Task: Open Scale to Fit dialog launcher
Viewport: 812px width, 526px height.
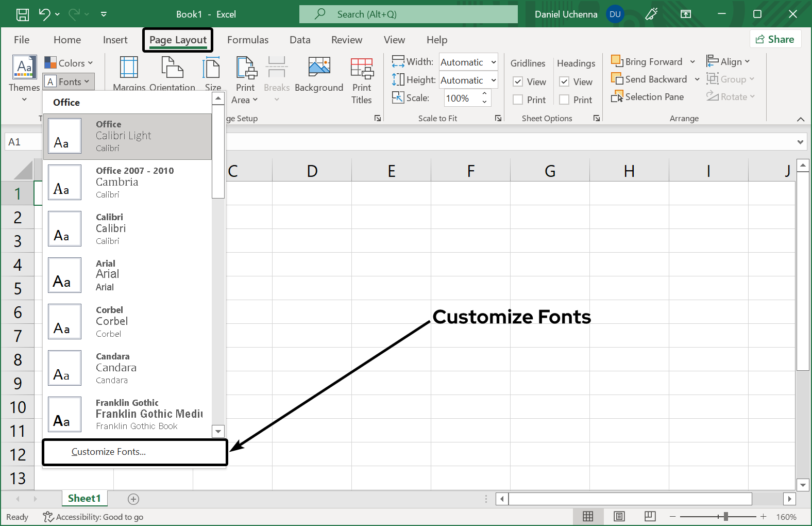Action: click(498, 118)
